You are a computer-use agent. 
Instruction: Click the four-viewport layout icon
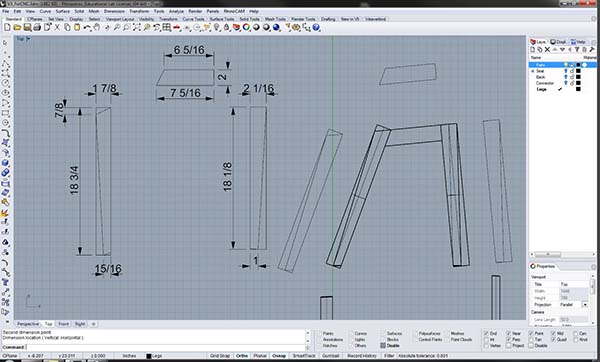click(x=166, y=28)
